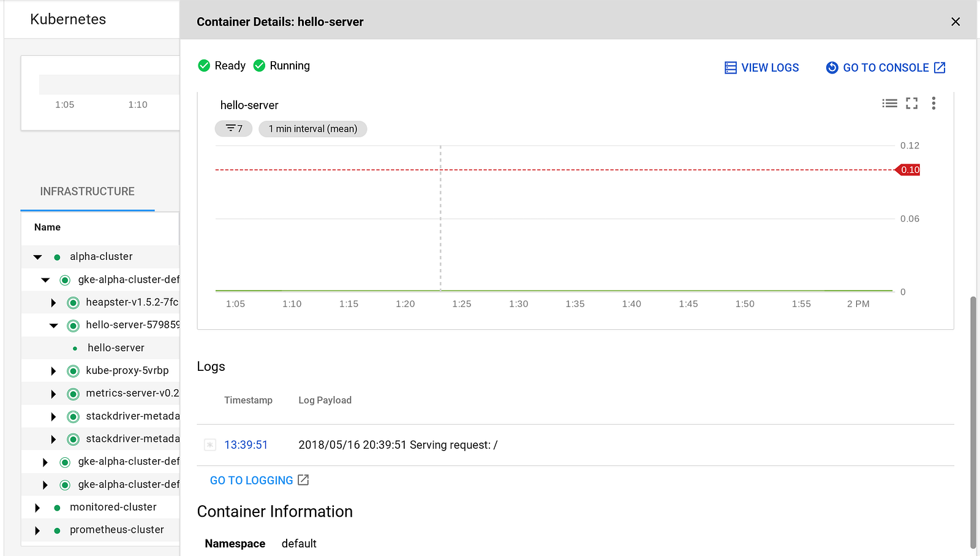Collapse the first gke-alpha-cluster-def node

[45, 280]
